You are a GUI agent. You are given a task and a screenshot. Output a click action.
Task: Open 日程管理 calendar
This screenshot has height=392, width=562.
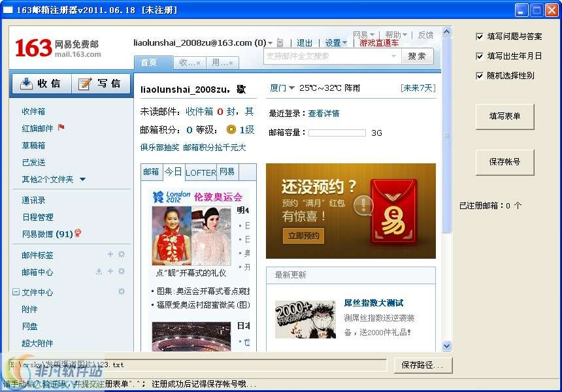click(x=37, y=217)
